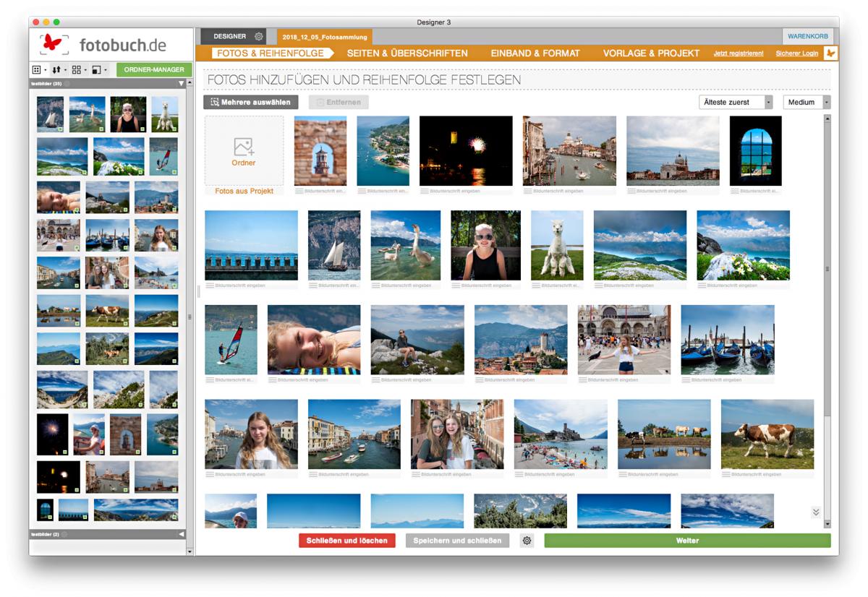Click the orange butterfly icon beside Sicherer Login

click(831, 53)
